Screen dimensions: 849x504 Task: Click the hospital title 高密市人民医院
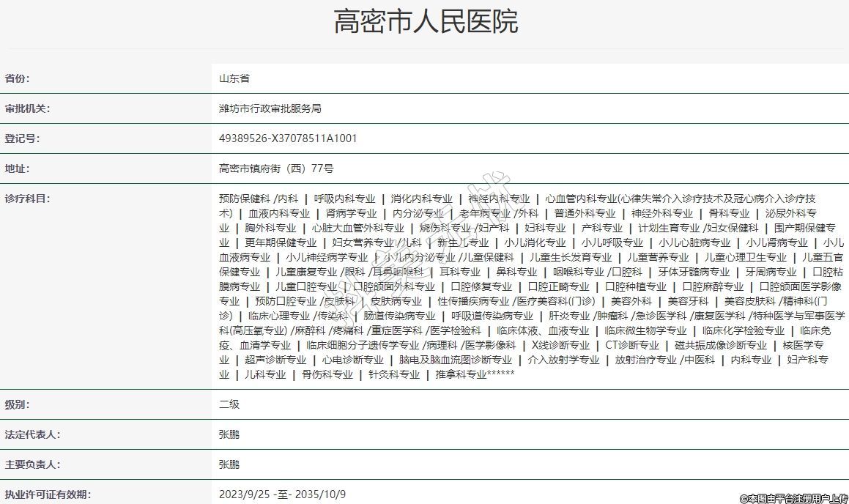426,21
